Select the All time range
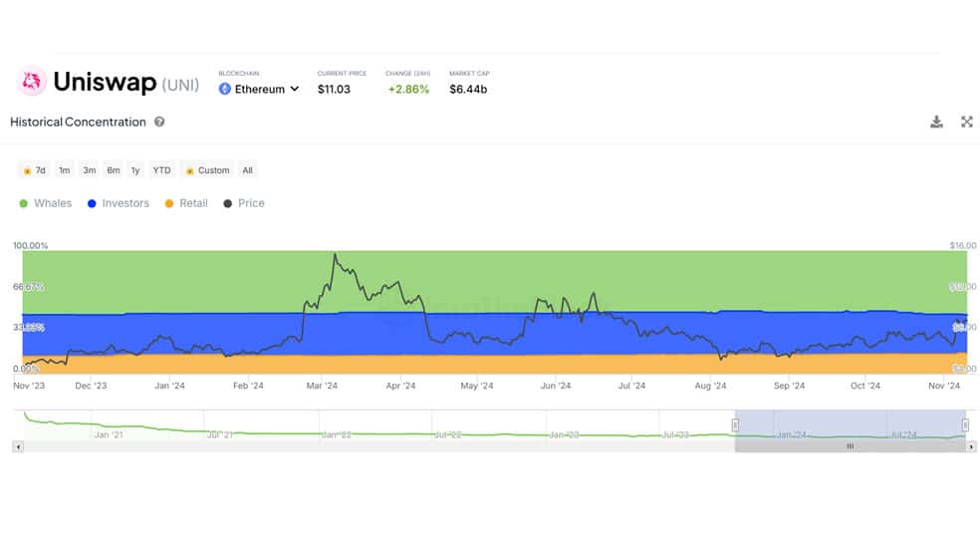Image resolution: width=980 pixels, height=552 pixels. pos(248,170)
